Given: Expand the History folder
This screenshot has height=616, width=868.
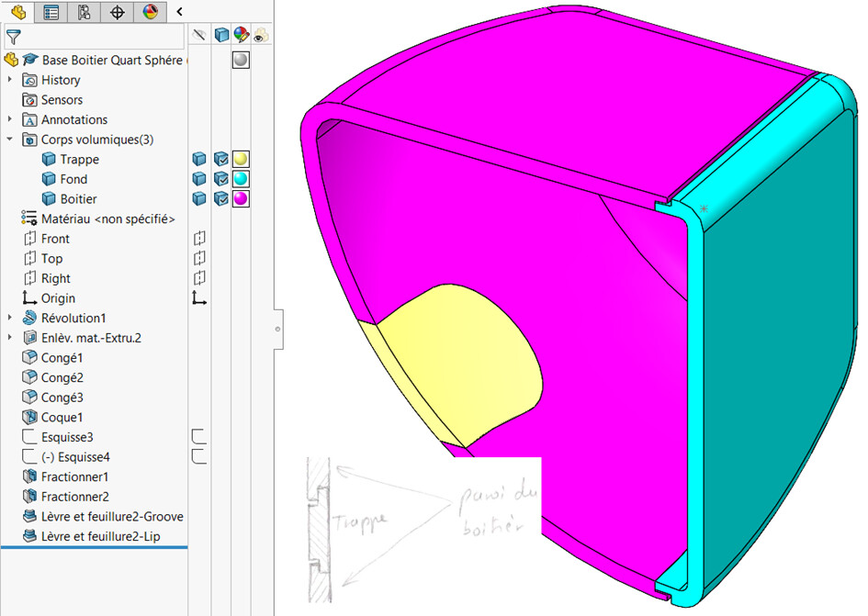Looking at the screenshot, I should [x=9, y=80].
